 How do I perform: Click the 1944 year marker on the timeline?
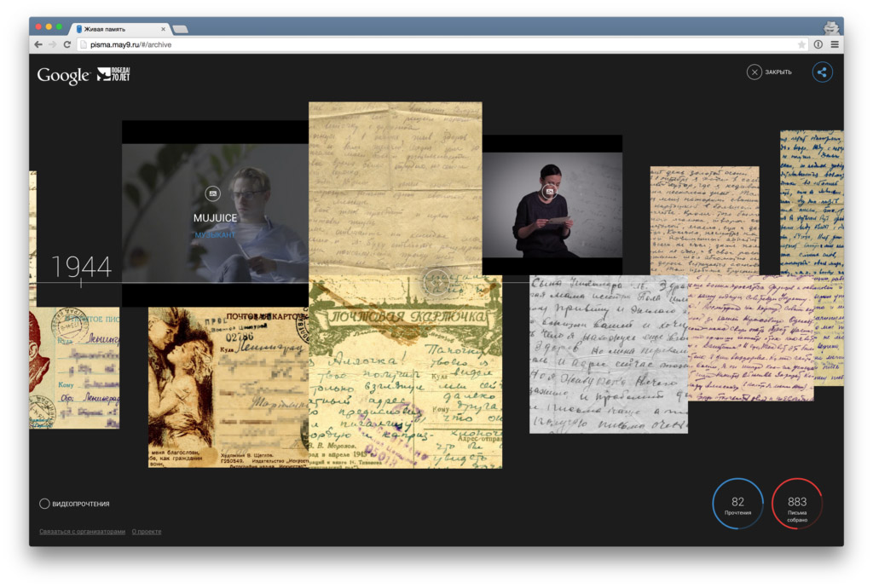[x=81, y=268]
